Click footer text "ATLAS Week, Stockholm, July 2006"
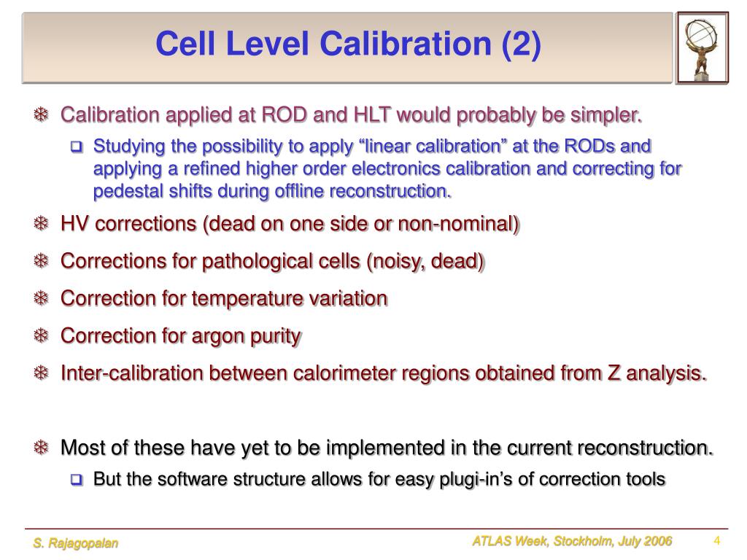This screenshot has height=560, width=747. coord(572,541)
